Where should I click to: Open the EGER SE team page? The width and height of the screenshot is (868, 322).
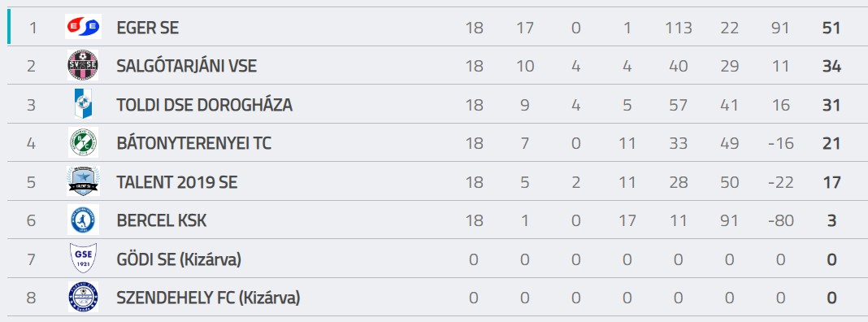pyautogui.click(x=148, y=28)
